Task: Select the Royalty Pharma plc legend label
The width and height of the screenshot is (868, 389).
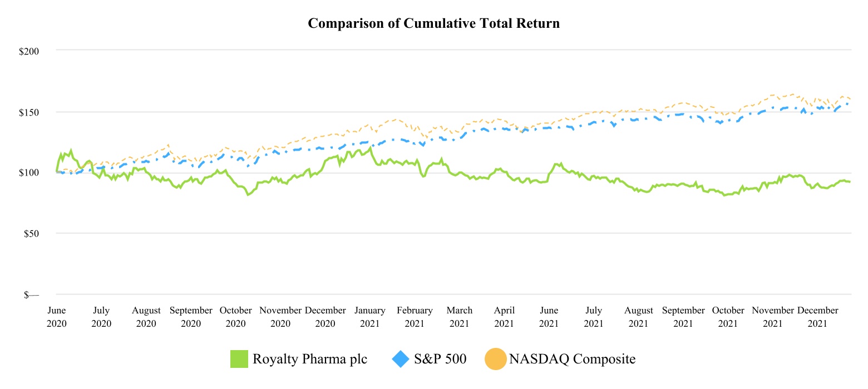Action: pyautogui.click(x=310, y=359)
